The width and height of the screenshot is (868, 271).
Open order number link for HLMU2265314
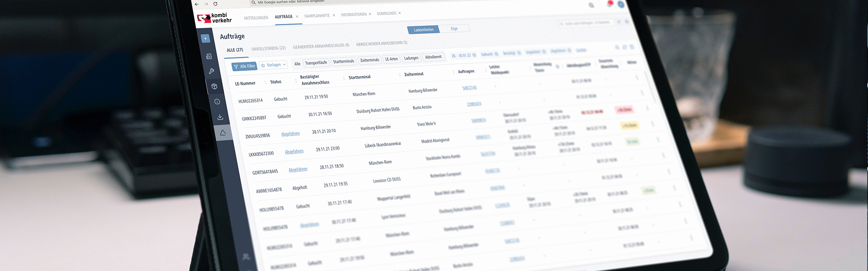click(x=469, y=88)
